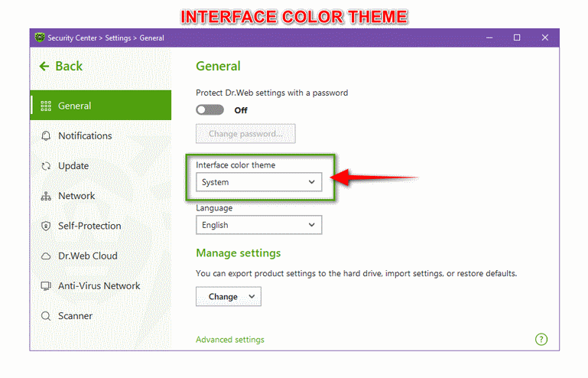The width and height of the screenshot is (588, 378).
Task: Open the Dr.Web Cloud section
Action: (100, 256)
